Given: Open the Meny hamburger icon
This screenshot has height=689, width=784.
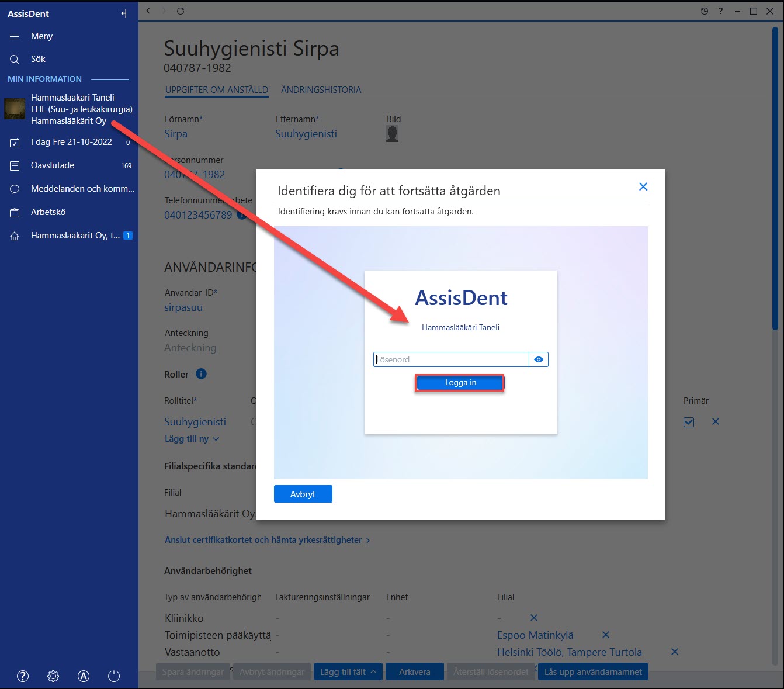Looking at the screenshot, I should (x=15, y=36).
